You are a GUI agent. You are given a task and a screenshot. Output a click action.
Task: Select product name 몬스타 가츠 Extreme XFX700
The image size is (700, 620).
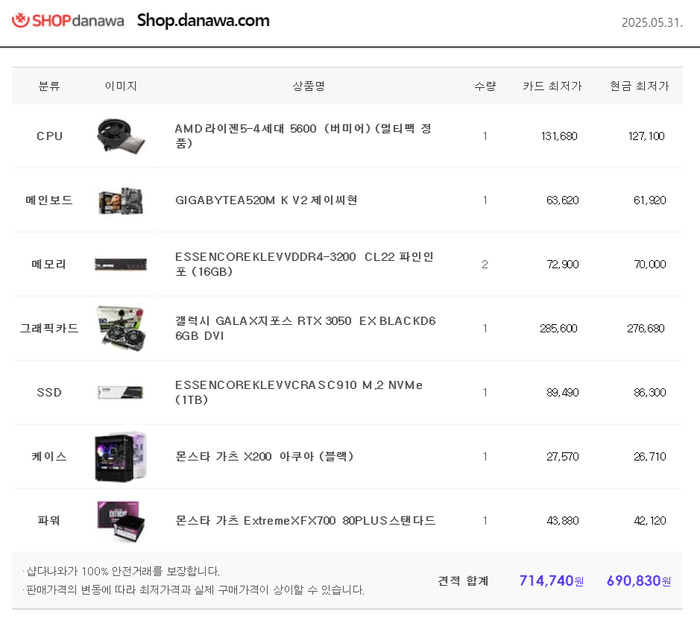click(305, 520)
